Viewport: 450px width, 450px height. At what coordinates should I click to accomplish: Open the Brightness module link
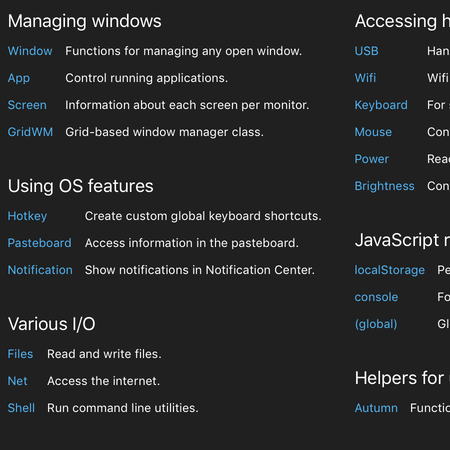(x=385, y=186)
